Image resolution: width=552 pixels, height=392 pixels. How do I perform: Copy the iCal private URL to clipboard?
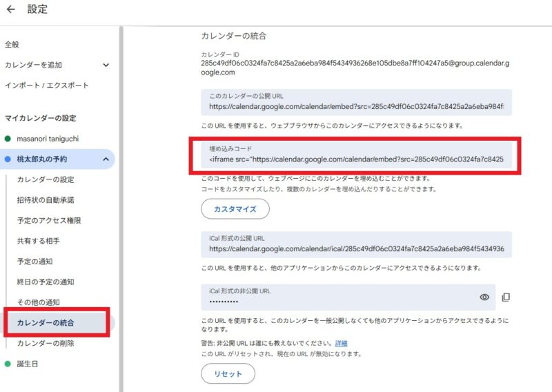click(x=506, y=297)
